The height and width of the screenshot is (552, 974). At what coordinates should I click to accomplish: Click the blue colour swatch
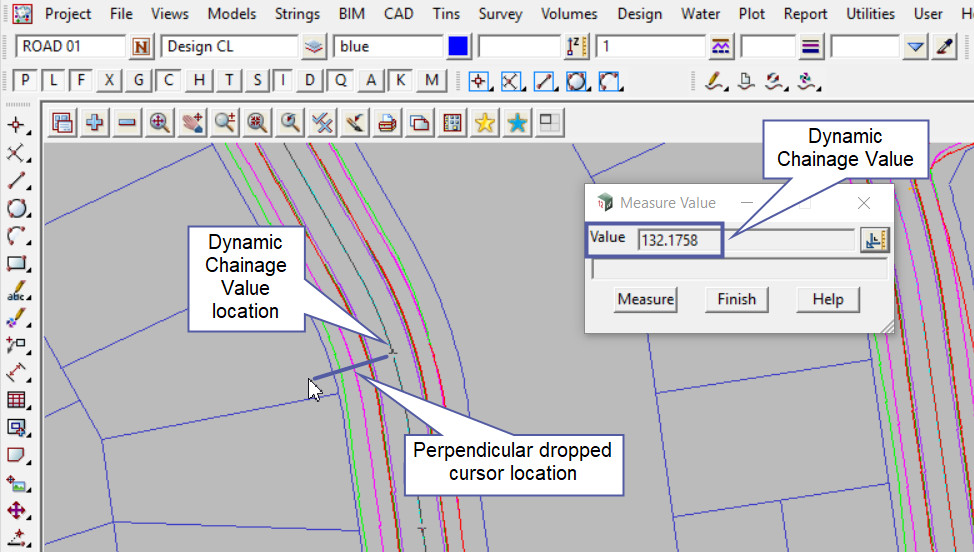point(458,46)
